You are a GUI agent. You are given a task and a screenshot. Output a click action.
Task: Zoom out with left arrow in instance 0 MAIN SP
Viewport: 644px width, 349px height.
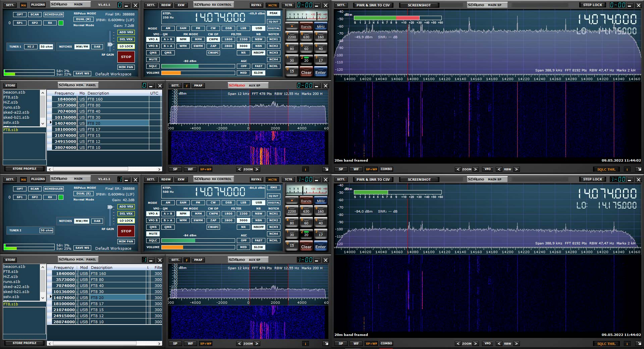(x=458, y=169)
